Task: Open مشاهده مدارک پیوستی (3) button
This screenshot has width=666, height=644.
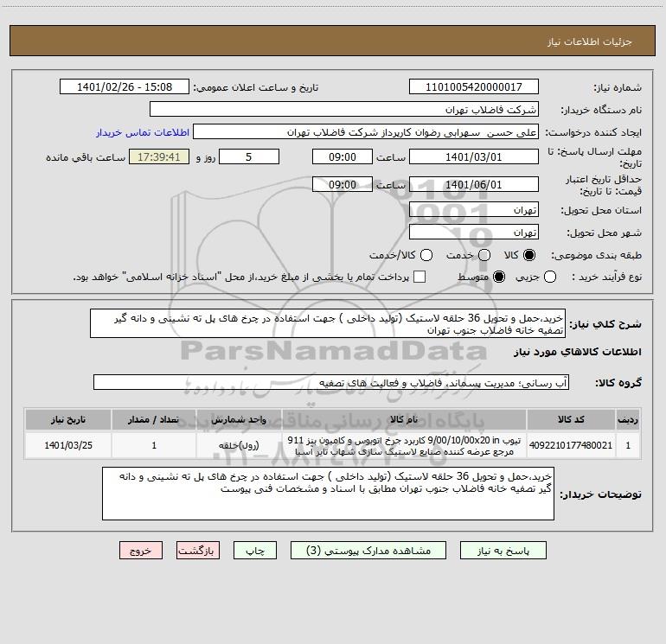Action: (368, 551)
